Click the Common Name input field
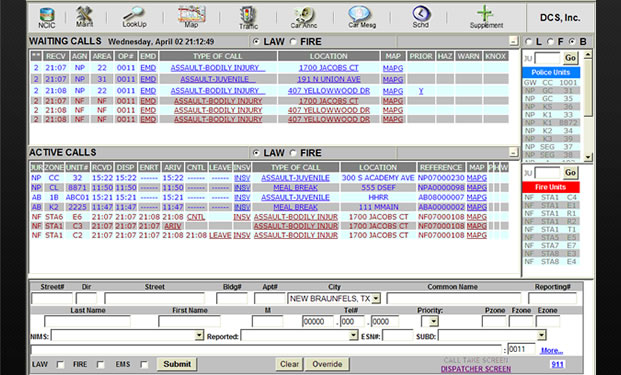Image resolution: width=621 pixels, height=375 pixels. 453,299
